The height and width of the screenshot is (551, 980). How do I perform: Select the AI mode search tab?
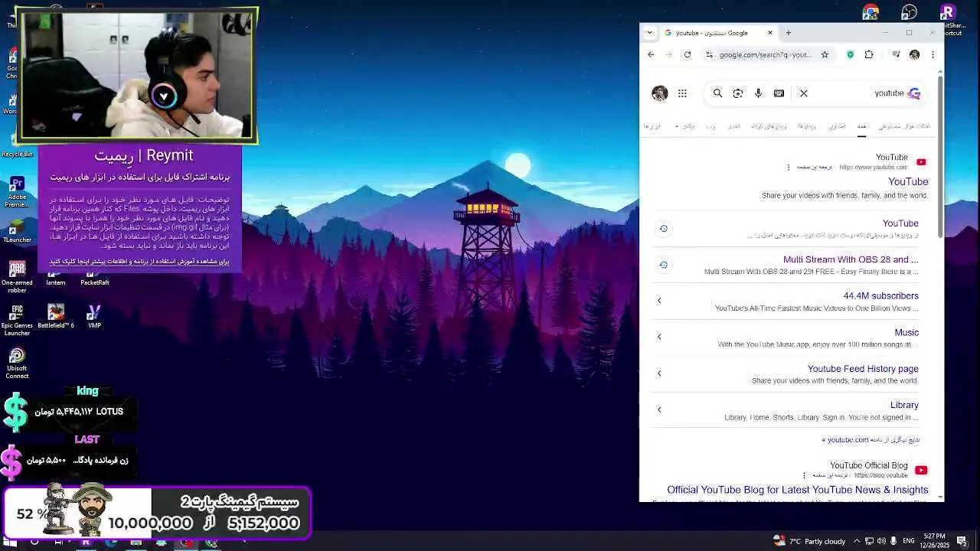903,126
